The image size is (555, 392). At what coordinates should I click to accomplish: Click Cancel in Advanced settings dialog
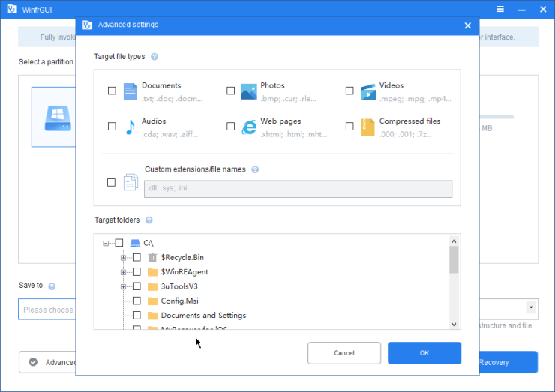point(344,353)
